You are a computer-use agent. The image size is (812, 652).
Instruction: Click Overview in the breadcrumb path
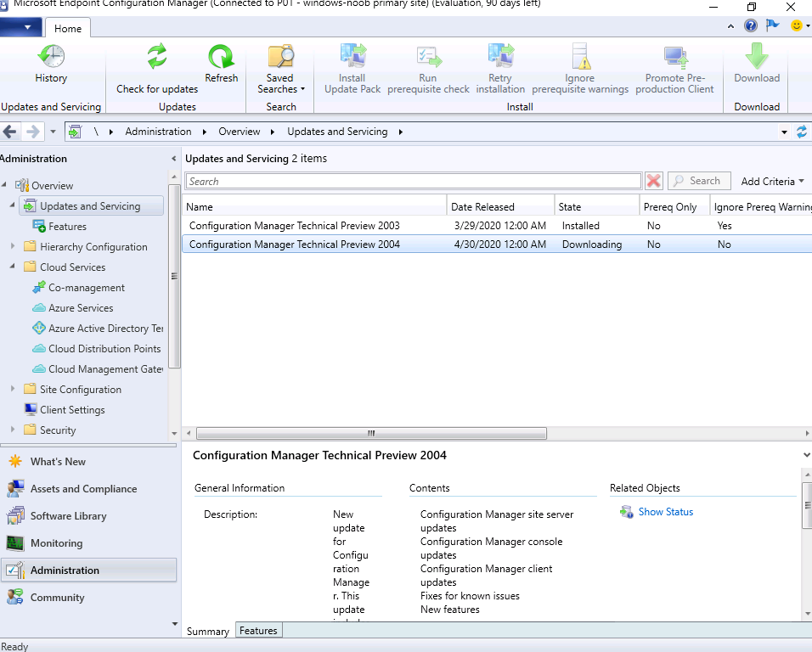pos(240,132)
